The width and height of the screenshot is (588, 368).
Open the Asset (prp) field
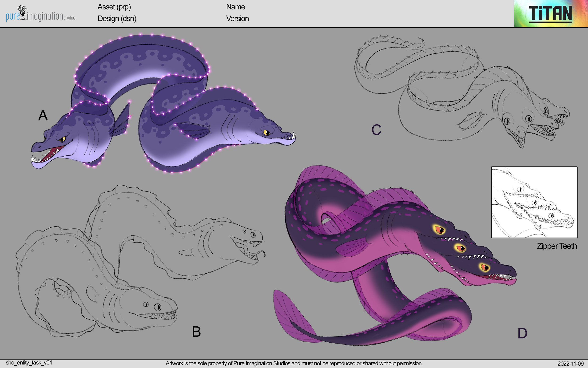click(114, 7)
